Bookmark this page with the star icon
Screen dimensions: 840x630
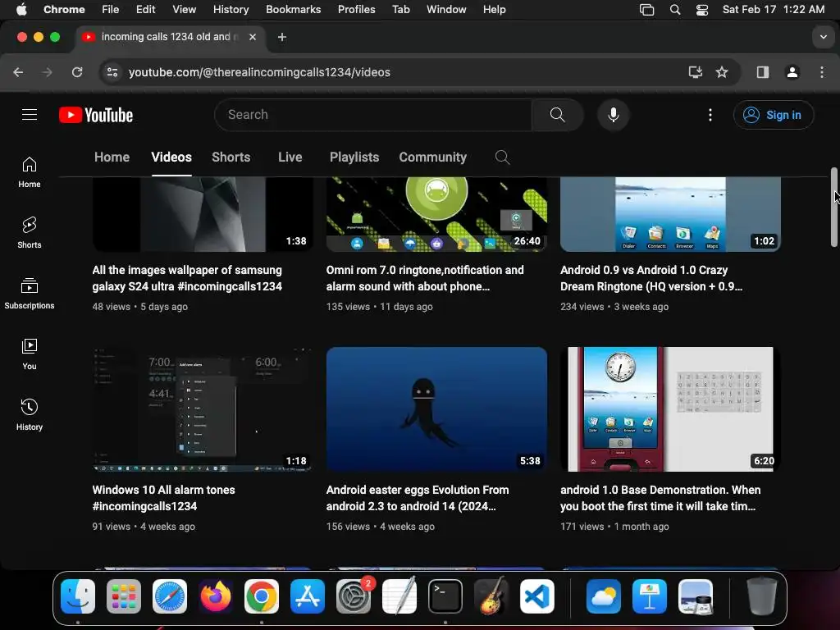[722, 72]
